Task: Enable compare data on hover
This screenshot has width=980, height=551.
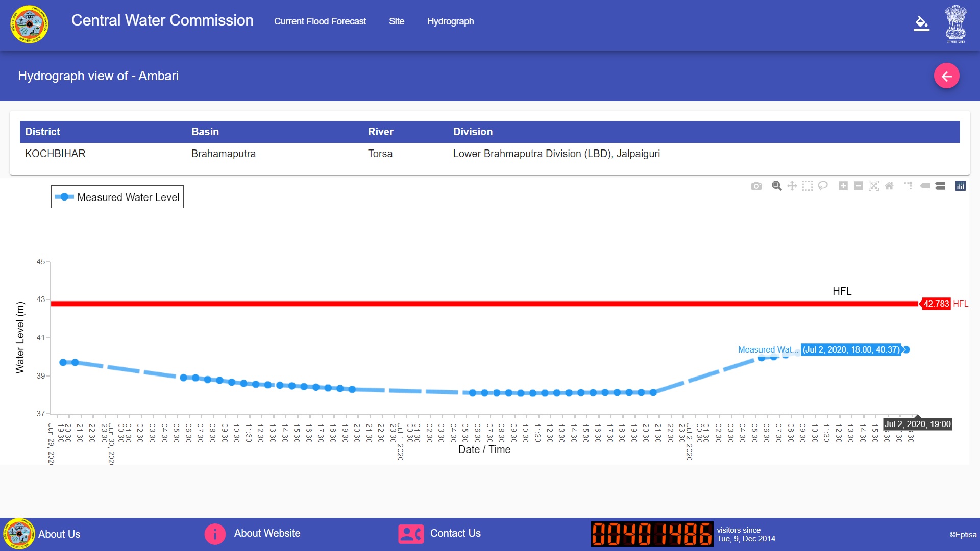Action: (940, 186)
